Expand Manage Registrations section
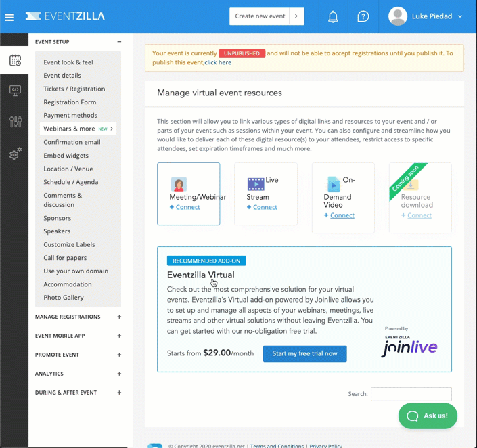Screen dimensions: 477x448 pos(119,317)
